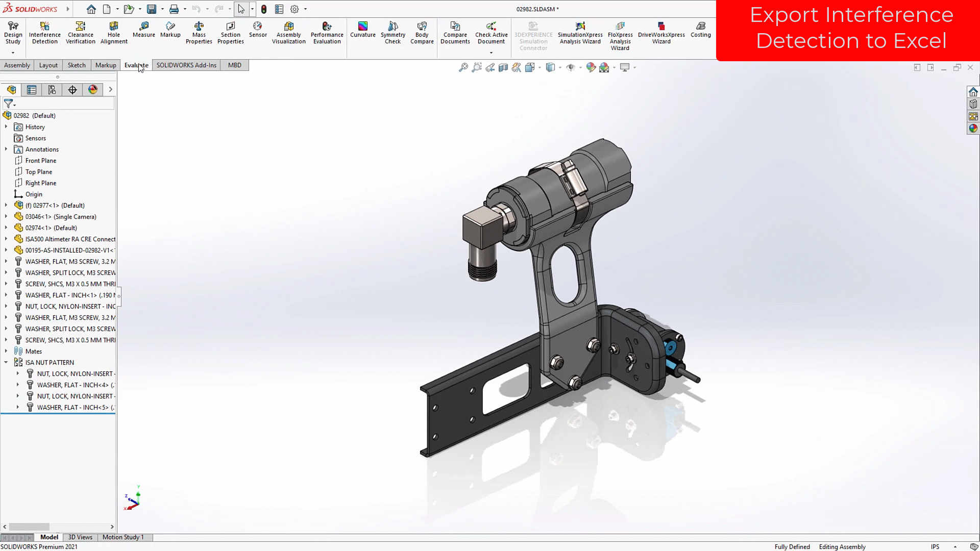Open the Costing tool

(700, 30)
